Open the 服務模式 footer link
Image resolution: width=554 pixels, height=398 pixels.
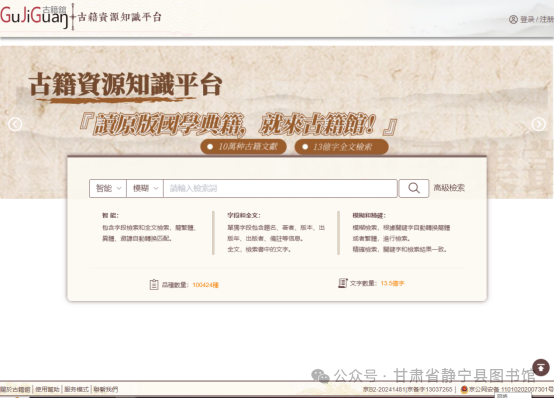tap(76, 390)
